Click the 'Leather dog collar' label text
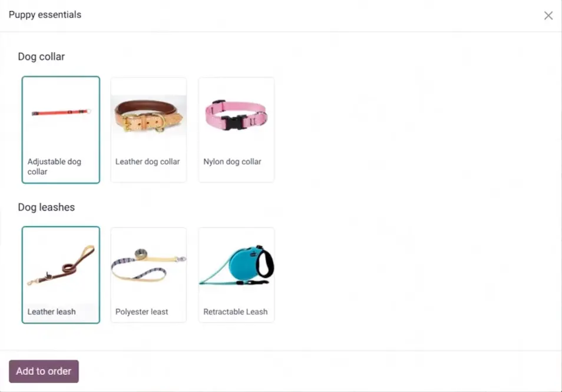 coord(147,161)
